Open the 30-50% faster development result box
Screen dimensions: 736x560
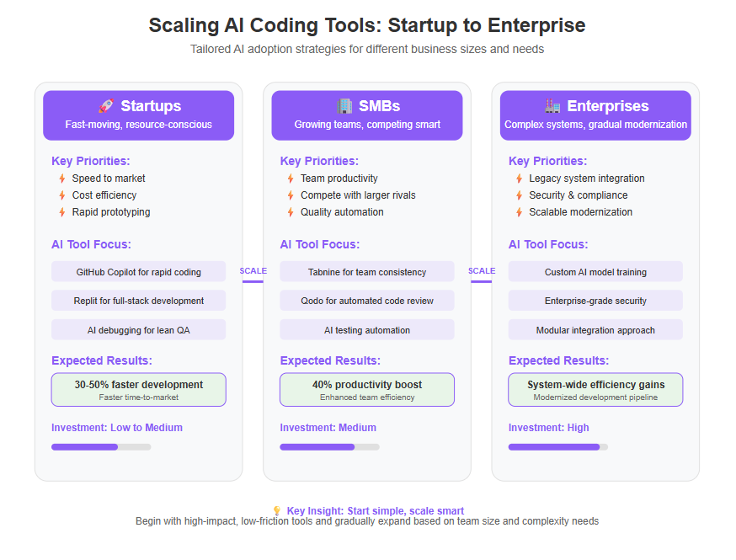(x=138, y=390)
